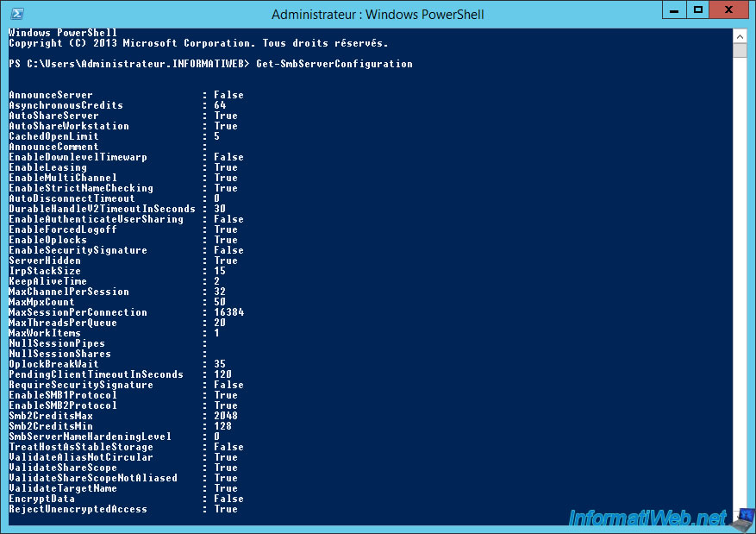Click the laptop icon in the watermark
This screenshot has width=756, height=534.
740,517
